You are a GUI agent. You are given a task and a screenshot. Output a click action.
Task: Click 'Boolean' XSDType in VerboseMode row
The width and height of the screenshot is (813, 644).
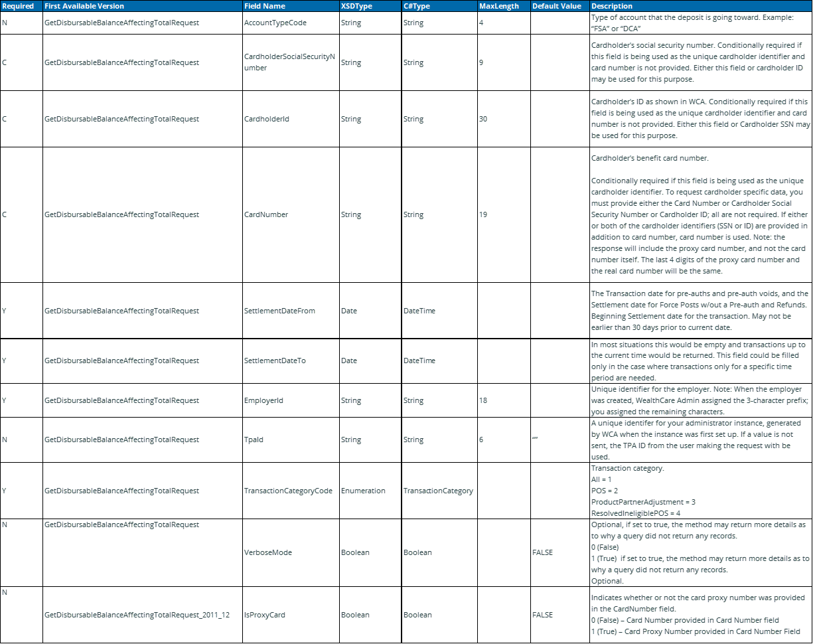[x=370, y=552]
